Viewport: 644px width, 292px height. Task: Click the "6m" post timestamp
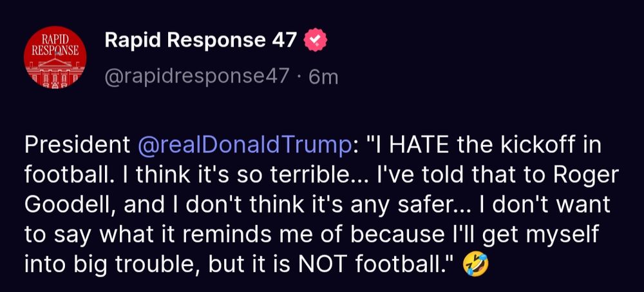[324, 77]
